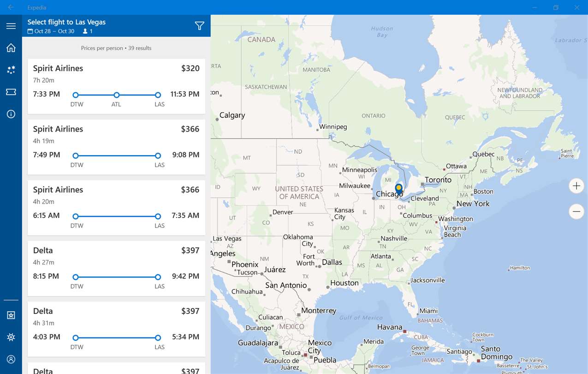
Task: Click Havana label on the map
Action: (390, 327)
